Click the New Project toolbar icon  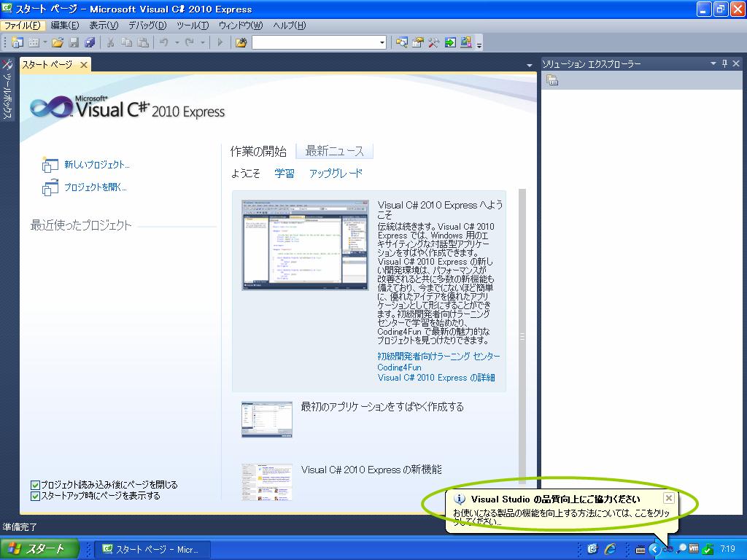point(17,42)
